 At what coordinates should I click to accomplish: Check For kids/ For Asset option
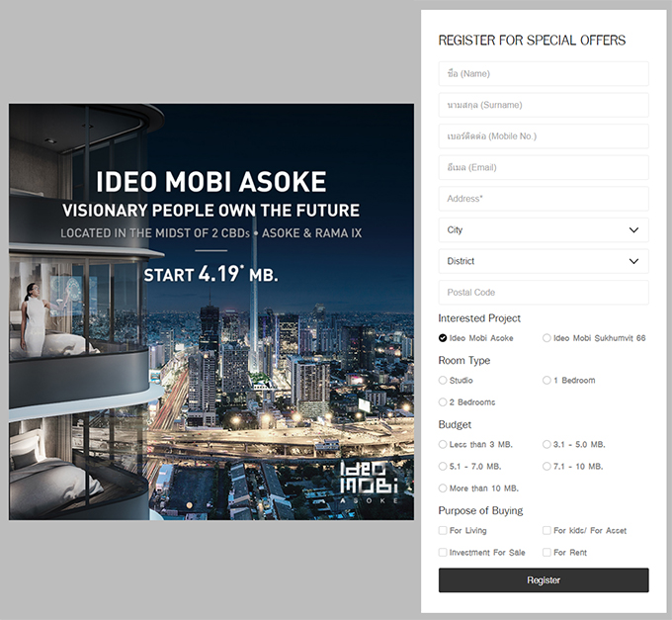tap(547, 531)
